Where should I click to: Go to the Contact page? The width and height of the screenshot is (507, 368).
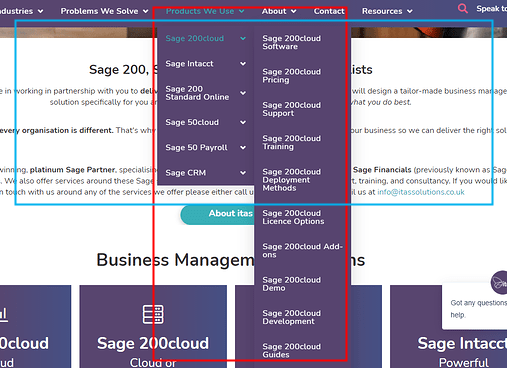click(x=329, y=11)
